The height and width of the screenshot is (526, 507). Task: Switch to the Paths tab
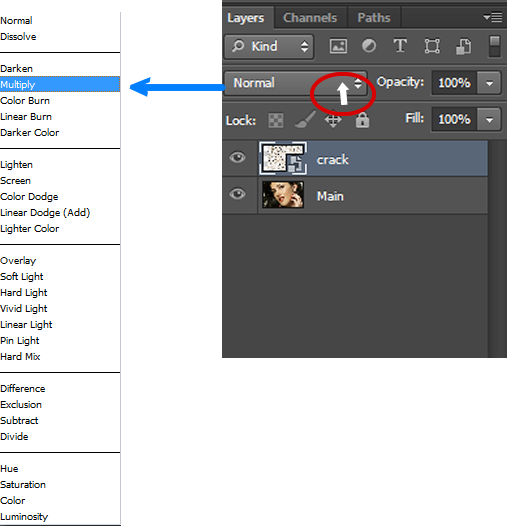[x=374, y=18]
